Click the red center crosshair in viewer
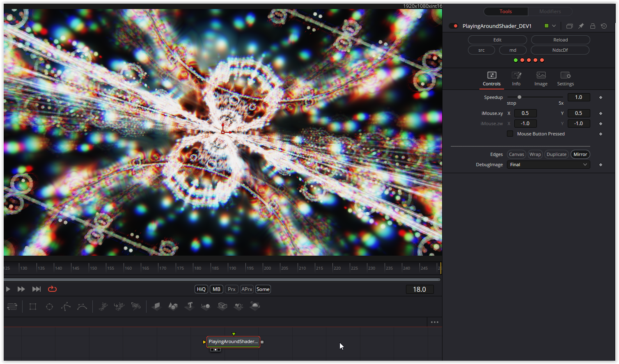Viewport: 619px width, 364px height. (x=223, y=132)
